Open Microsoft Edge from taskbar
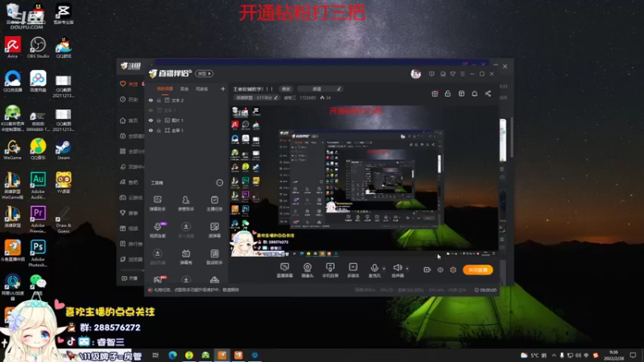Image resolution: width=644 pixels, height=362 pixels. tap(172, 355)
